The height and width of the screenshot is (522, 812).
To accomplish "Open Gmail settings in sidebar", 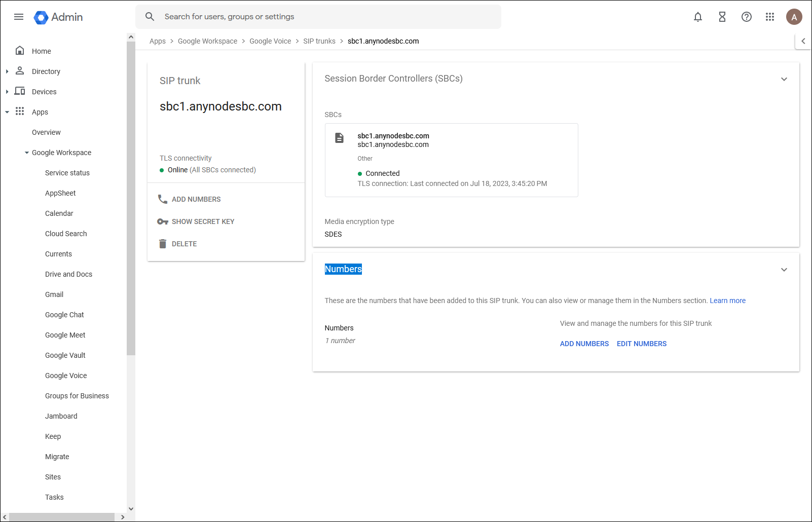I will (54, 294).
